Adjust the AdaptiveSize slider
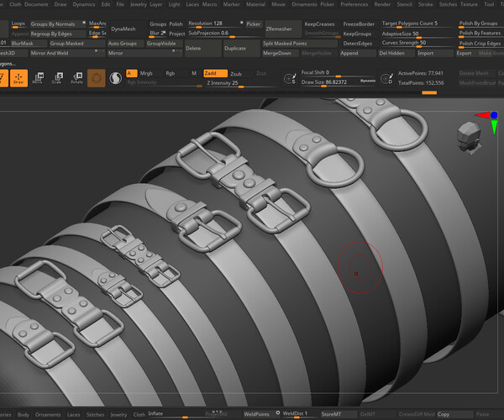Image resolution: width=504 pixels, height=420 pixels. [x=417, y=34]
